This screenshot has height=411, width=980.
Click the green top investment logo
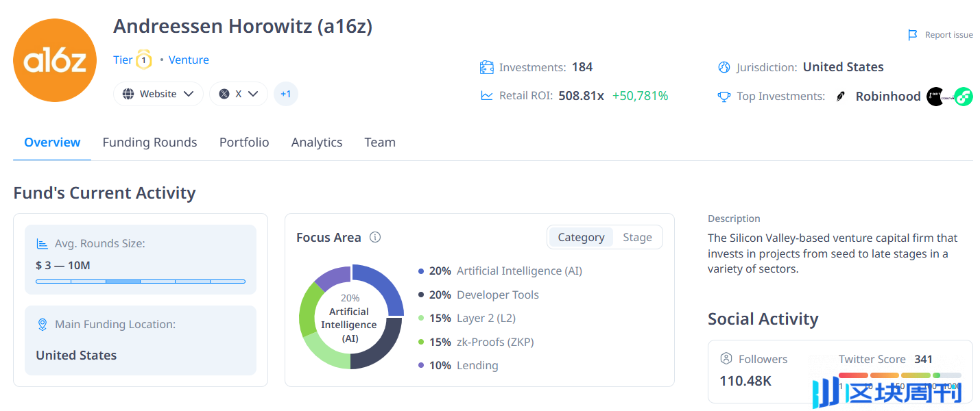[x=964, y=97]
